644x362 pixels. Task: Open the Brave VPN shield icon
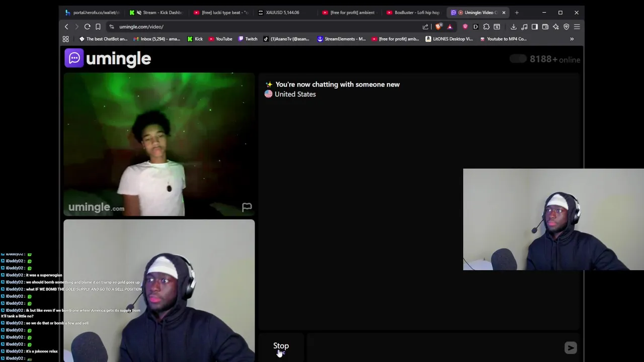[567, 27]
